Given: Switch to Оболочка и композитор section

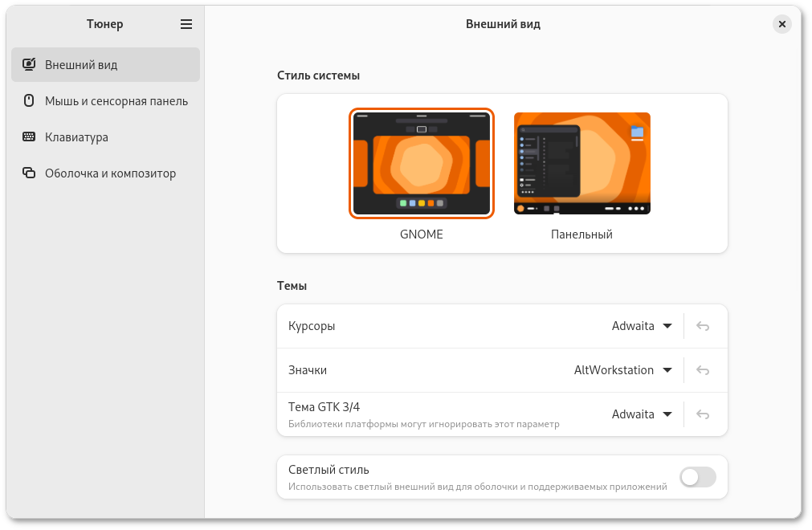Looking at the screenshot, I should click(x=110, y=173).
